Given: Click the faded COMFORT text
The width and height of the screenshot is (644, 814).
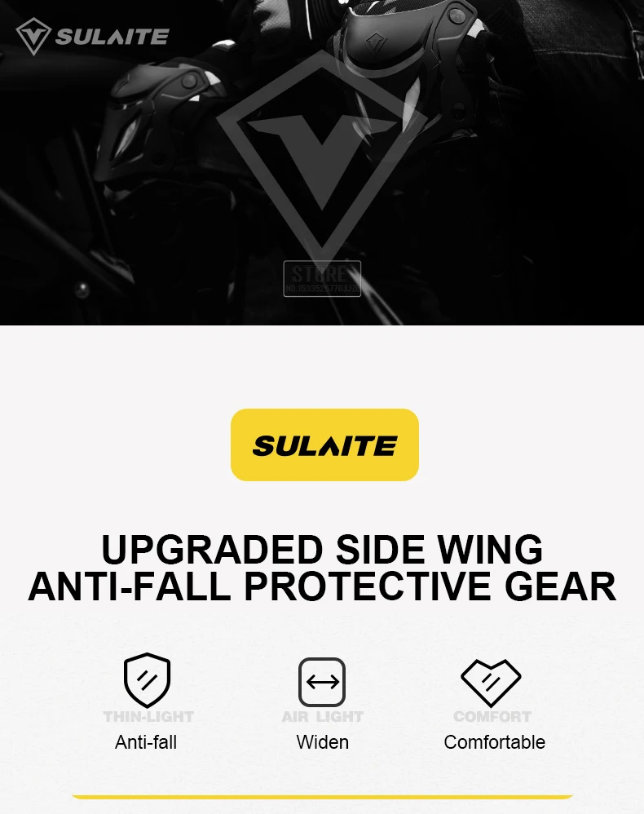Looking at the screenshot, I should click(x=492, y=717).
